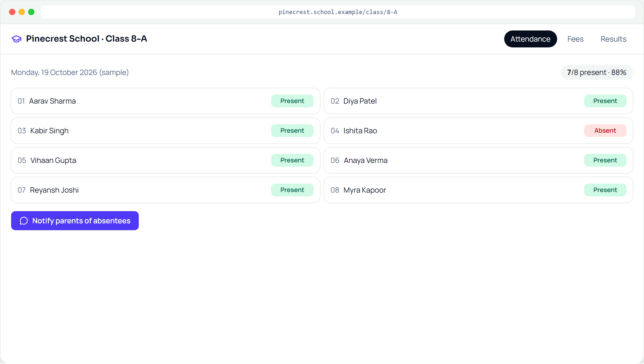Viewport: 644px width, 364px height.
Task: Toggle Aarav Sharma's Present status
Action: point(292,101)
